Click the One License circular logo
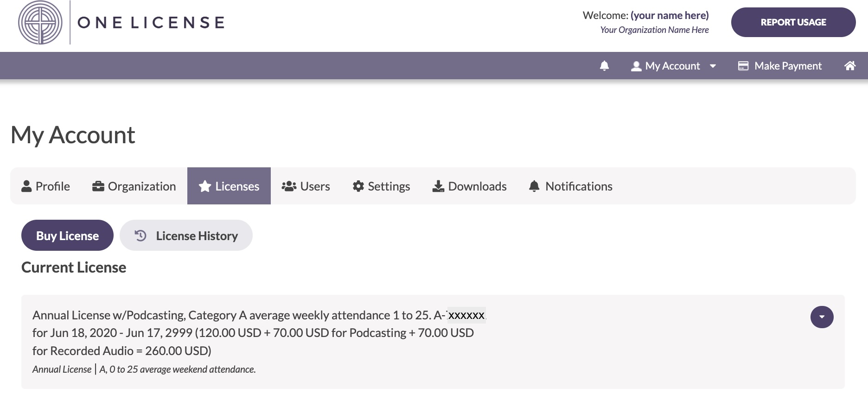Image resolution: width=868 pixels, height=394 pixels. [x=40, y=23]
